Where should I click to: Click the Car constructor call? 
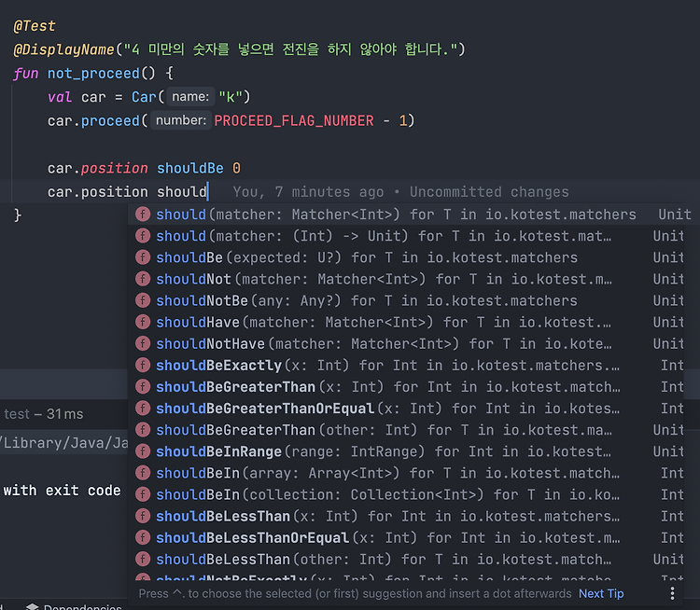tap(144, 97)
